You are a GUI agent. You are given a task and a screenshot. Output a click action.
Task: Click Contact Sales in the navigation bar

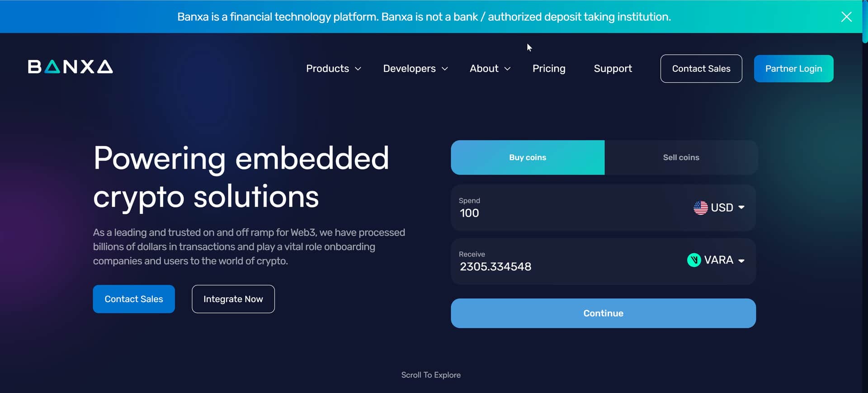(701, 69)
